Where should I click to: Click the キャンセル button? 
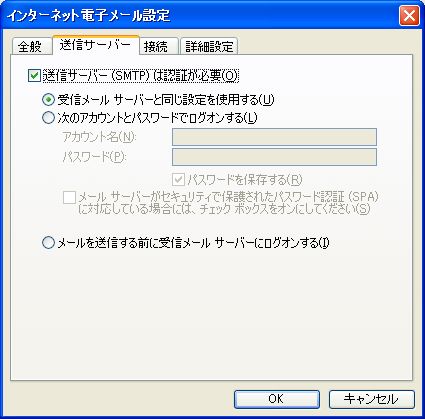pyautogui.click(x=372, y=399)
